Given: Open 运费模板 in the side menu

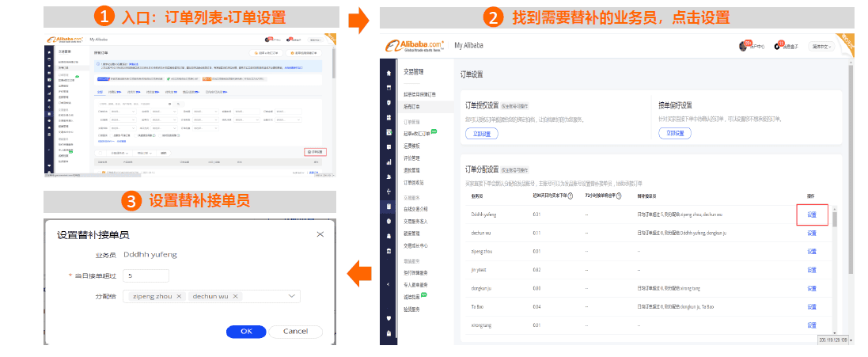Looking at the screenshot, I should (x=411, y=145).
